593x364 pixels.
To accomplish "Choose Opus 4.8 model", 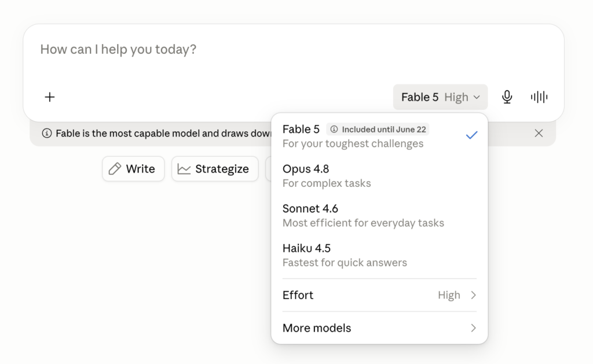I will coord(379,176).
